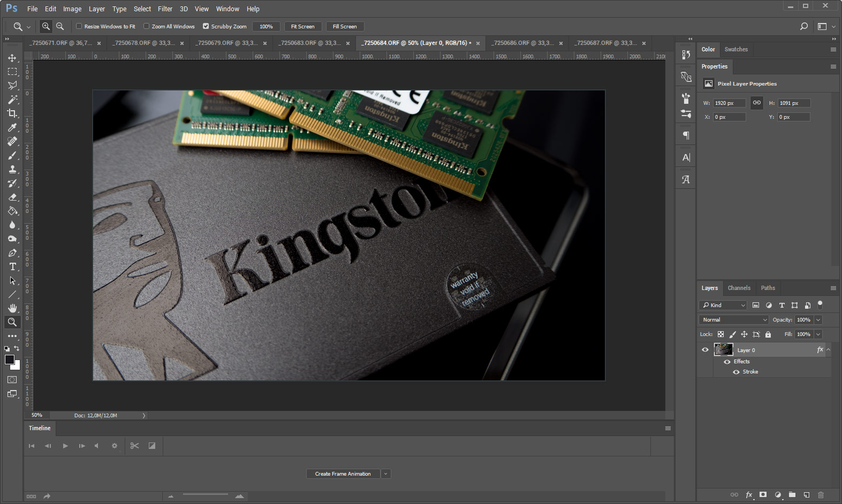Screen dimensions: 842x504
Task: Enable Zoom All Windows checkbox
Action: (x=147, y=26)
